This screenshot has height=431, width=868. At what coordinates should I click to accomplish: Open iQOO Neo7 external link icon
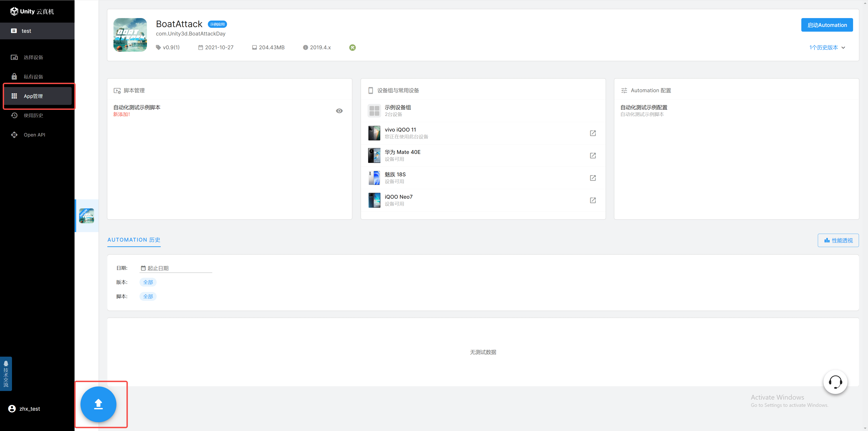coord(593,200)
